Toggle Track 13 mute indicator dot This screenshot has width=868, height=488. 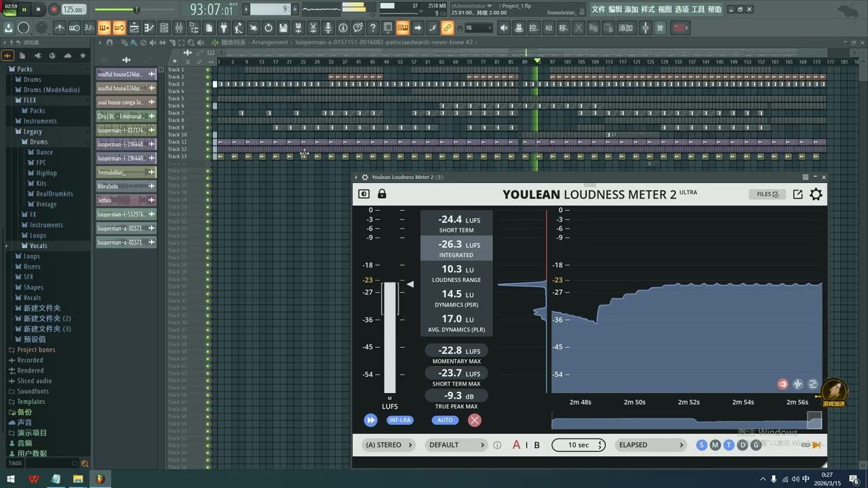click(x=208, y=157)
